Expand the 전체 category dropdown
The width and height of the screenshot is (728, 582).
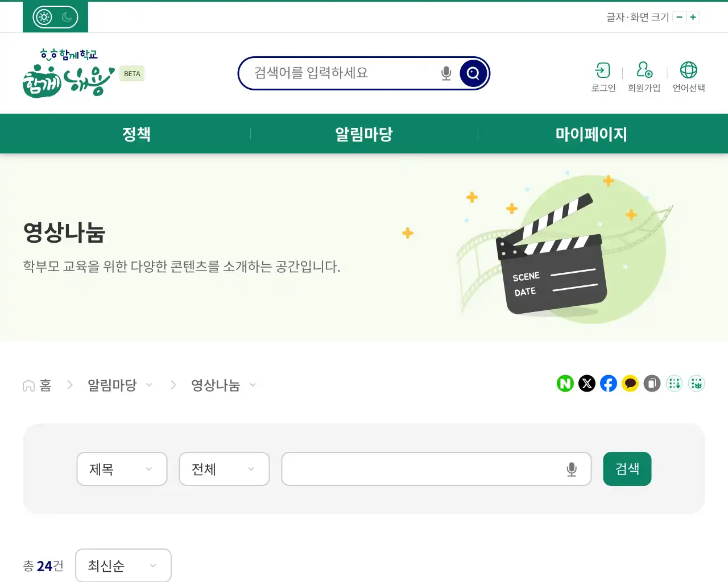(x=224, y=469)
